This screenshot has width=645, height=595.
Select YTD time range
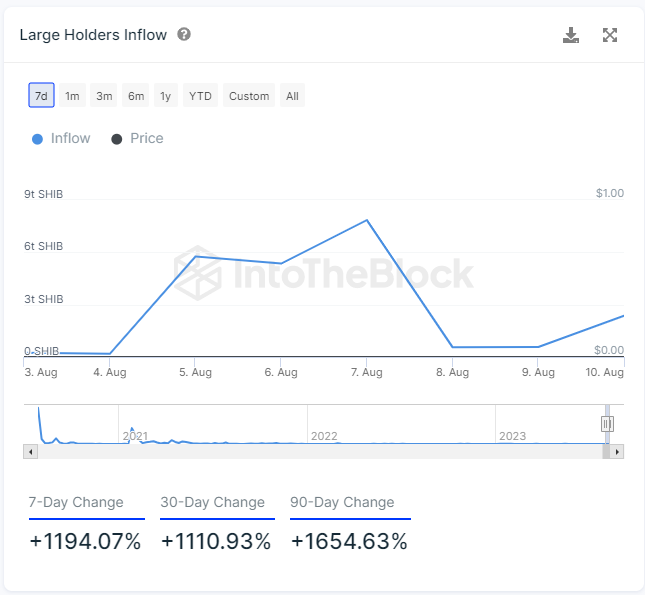coord(200,95)
